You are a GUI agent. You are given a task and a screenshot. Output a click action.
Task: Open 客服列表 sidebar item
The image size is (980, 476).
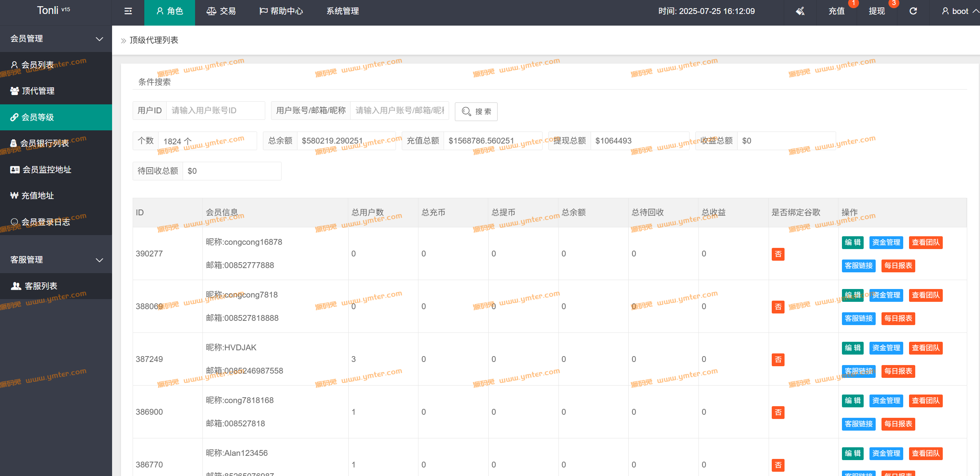(41, 286)
